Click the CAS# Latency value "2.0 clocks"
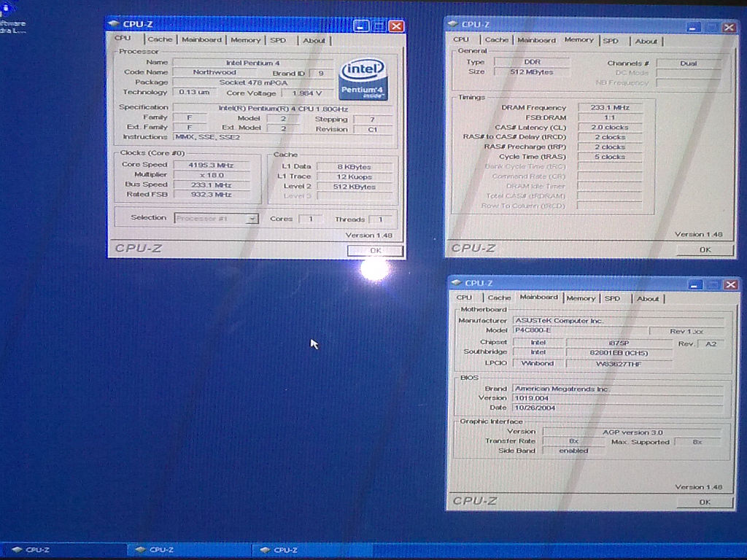The width and height of the screenshot is (747, 560). click(x=610, y=128)
